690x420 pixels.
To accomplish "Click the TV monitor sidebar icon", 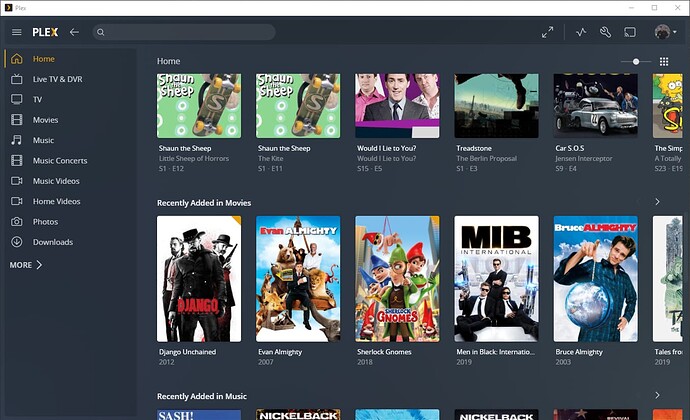I will [17, 99].
